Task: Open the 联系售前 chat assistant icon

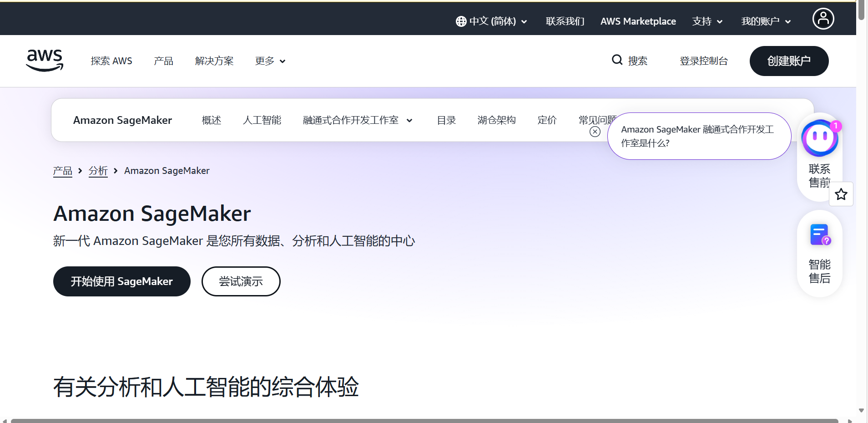Action: (x=820, y=138)
